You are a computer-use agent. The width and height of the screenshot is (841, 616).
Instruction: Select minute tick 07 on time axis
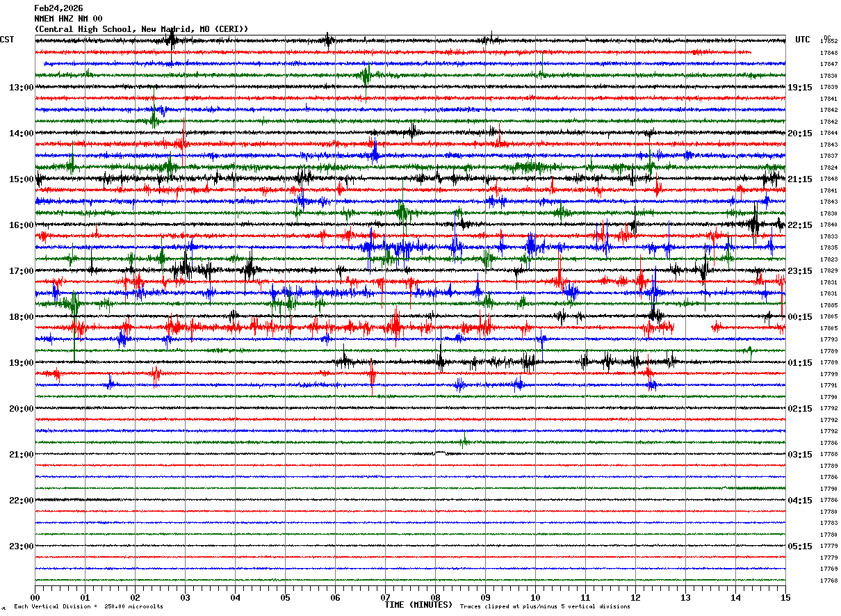click(385, 598)
